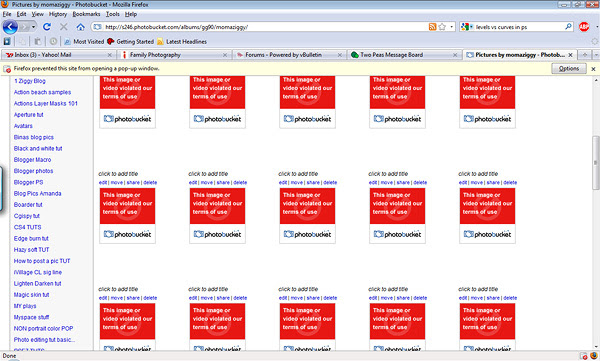Open the Actions Layer Masks 101 album

pyautogui.click(x=46, y=103)
